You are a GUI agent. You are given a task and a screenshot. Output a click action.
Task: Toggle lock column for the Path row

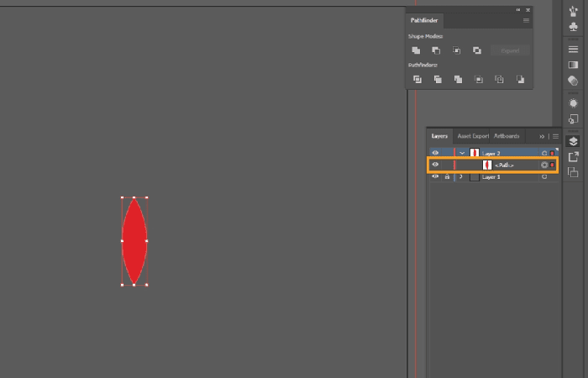[447, 165]
